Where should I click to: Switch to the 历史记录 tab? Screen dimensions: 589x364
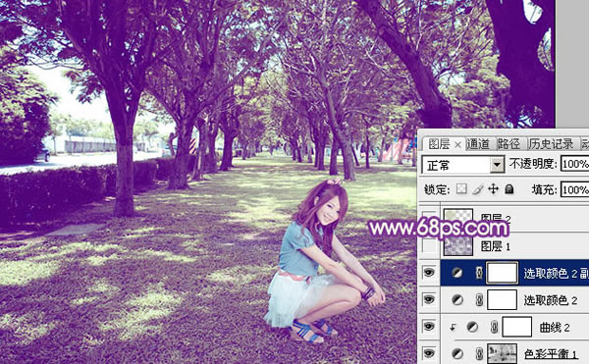(x=551, y=143)
